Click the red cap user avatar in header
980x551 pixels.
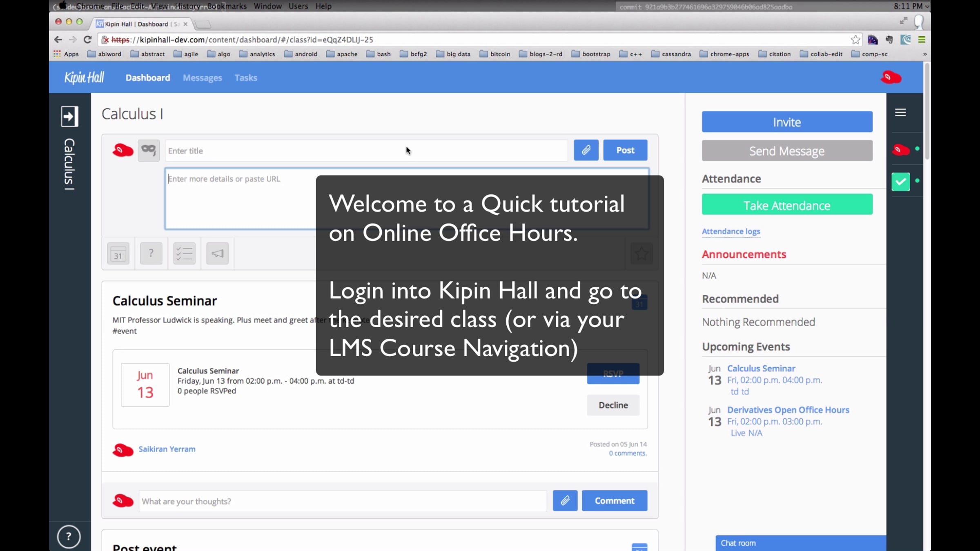coord(891,78)
